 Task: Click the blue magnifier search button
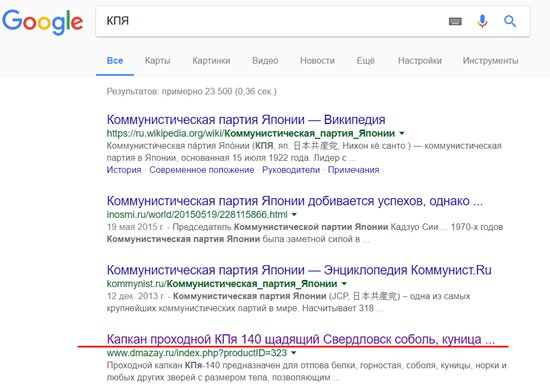pos(510,21)
